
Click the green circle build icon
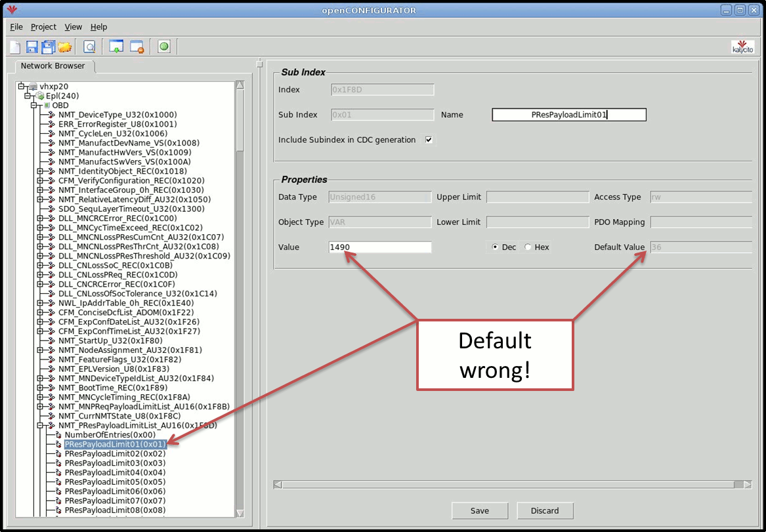pos(164,47)
